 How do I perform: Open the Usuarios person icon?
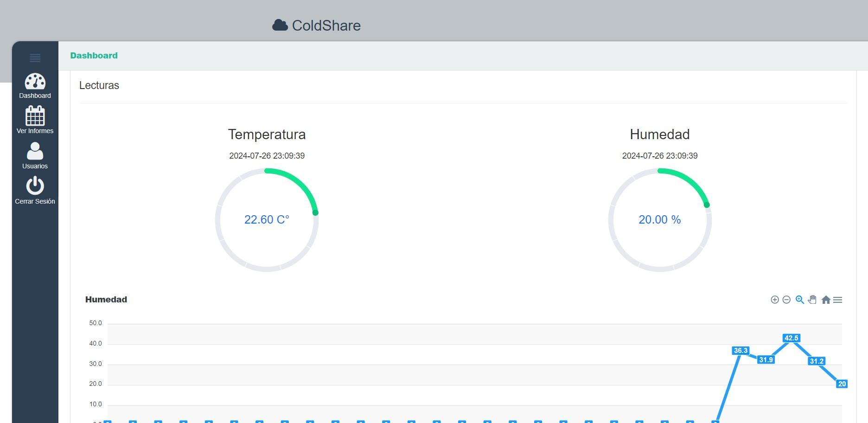(35, 151)
